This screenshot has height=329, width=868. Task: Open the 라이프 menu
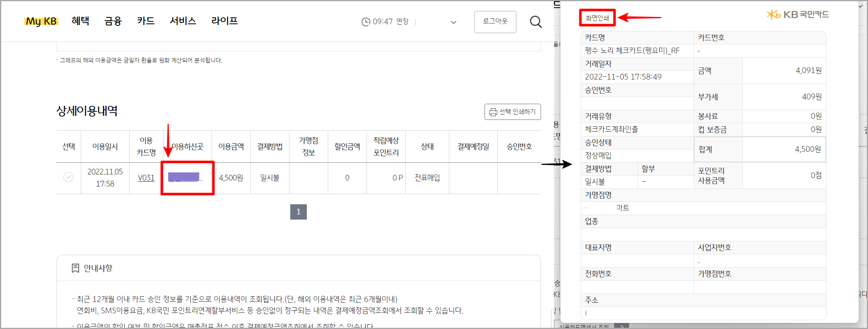(x=224, y=21)
